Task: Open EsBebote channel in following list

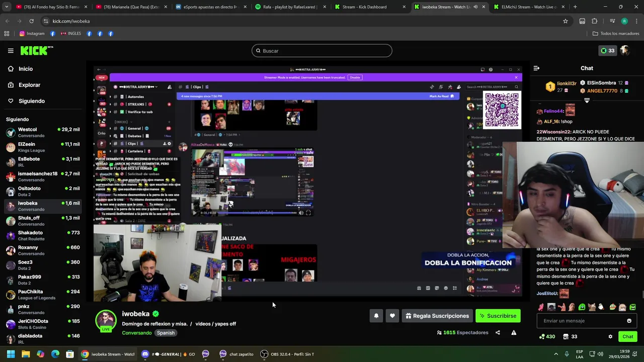Action: pyautogui.click(x=43, y=162)
